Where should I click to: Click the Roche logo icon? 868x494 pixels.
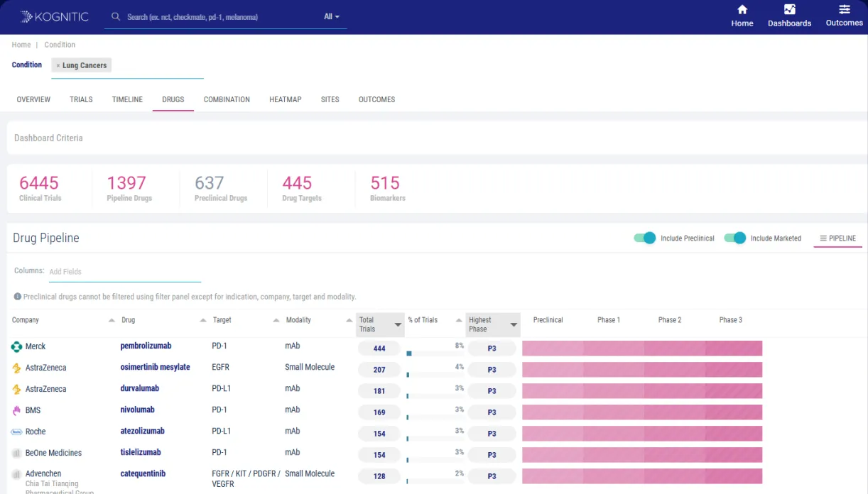point(16,432)
